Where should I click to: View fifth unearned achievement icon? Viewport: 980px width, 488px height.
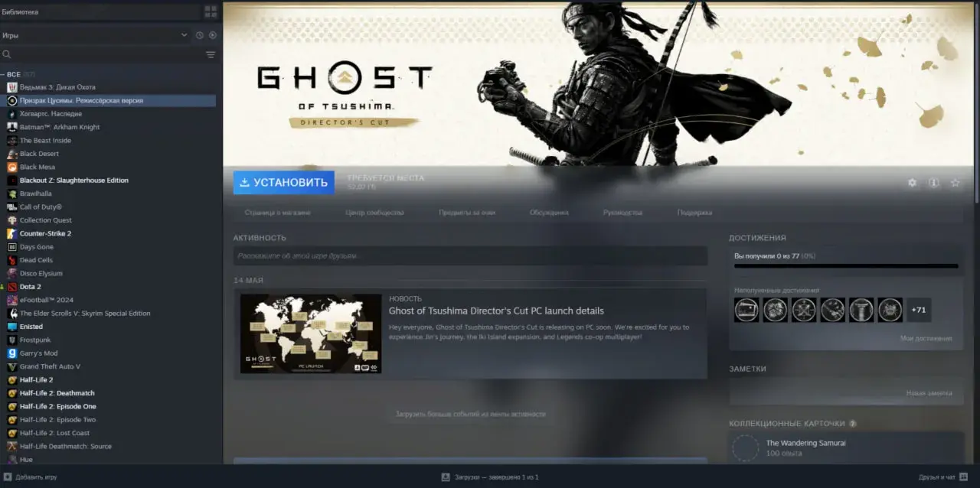coord(861,310)
